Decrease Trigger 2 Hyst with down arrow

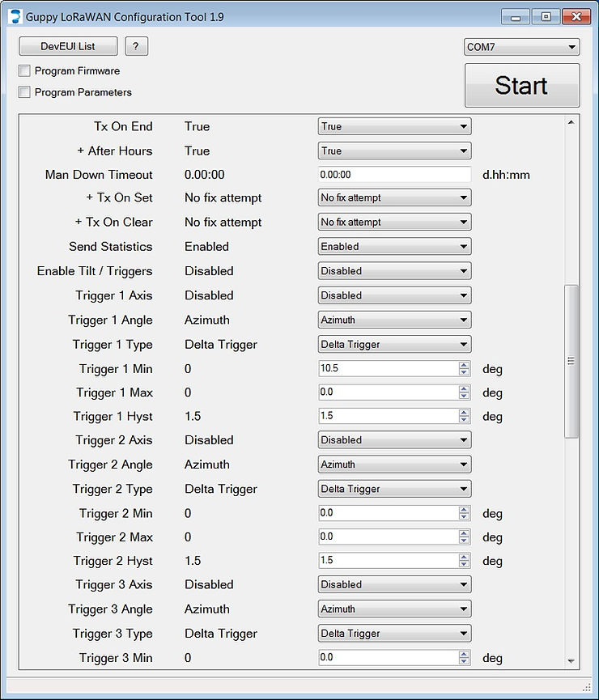464,564
